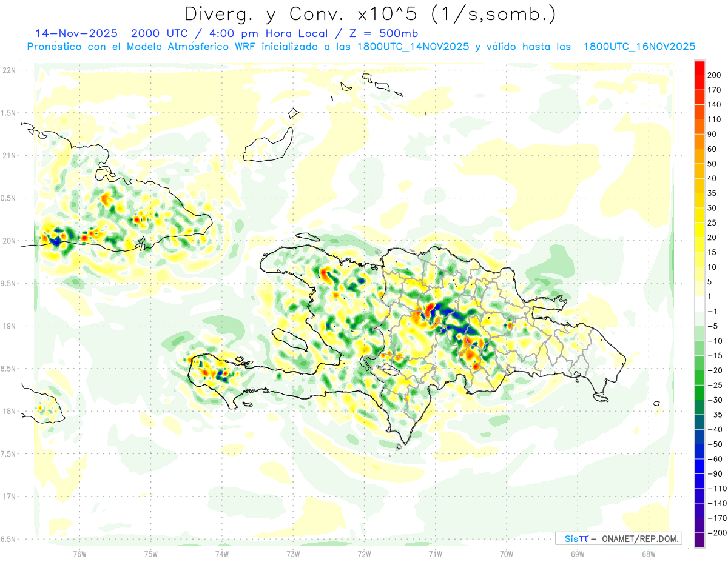Click the blue swatch between -60 and -90
This screenshot has height=562, width=728.
click(x=700, y=467)
